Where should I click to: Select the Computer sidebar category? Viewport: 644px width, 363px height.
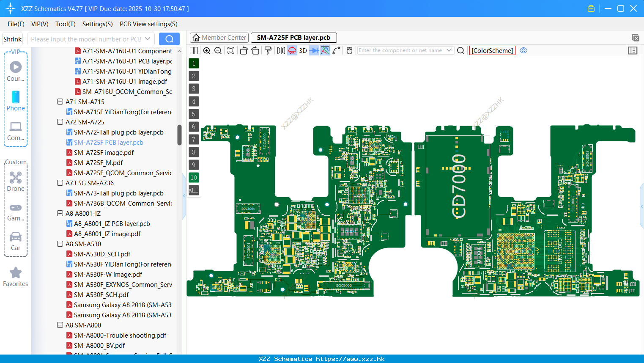coord(16,131)
